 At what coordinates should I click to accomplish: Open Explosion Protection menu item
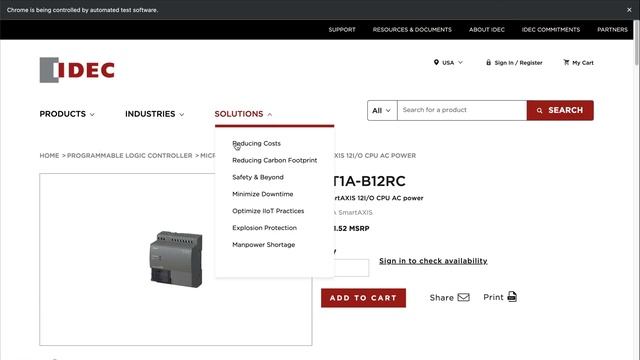264,228
